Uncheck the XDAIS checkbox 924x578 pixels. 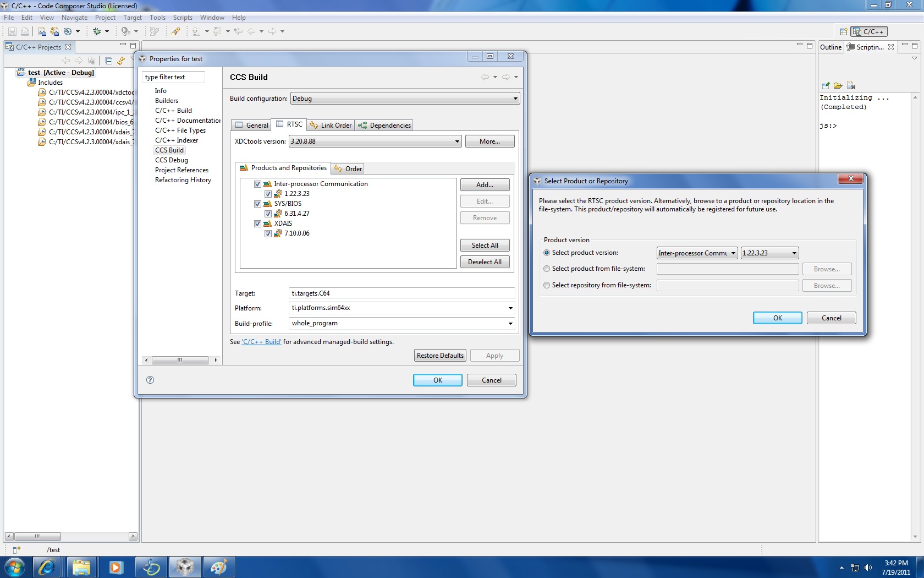[x=257, y=223]
